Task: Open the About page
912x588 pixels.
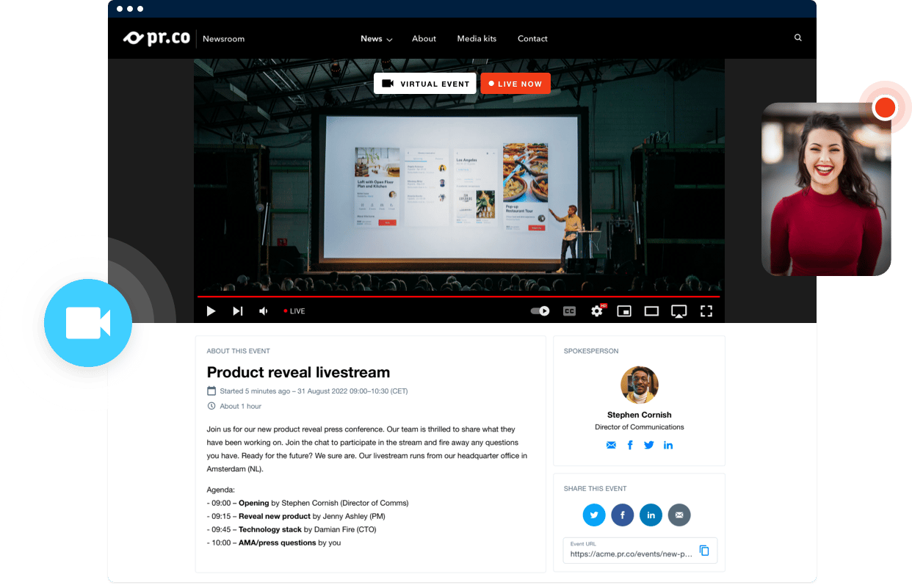Action: click(424, 38)
